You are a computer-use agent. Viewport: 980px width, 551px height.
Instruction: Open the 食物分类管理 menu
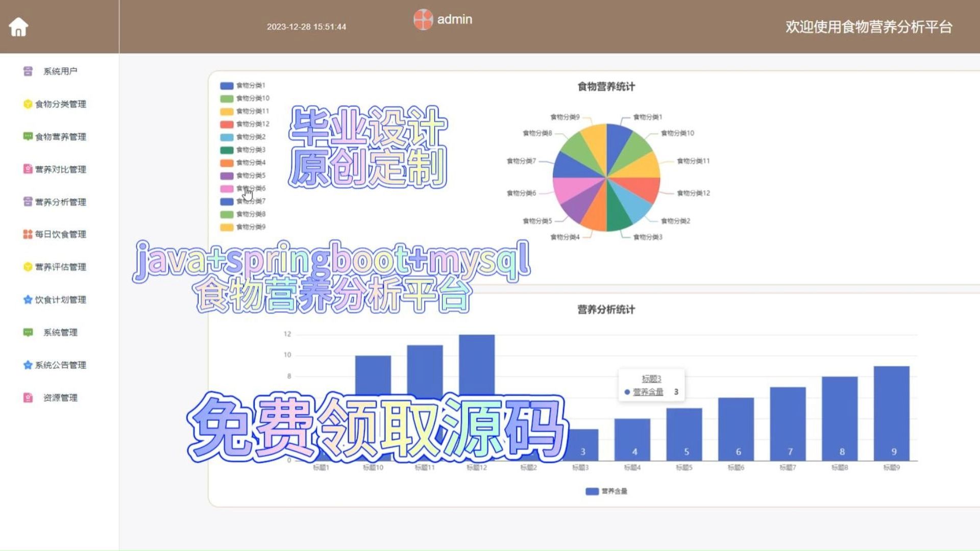[x=60, y=104]
